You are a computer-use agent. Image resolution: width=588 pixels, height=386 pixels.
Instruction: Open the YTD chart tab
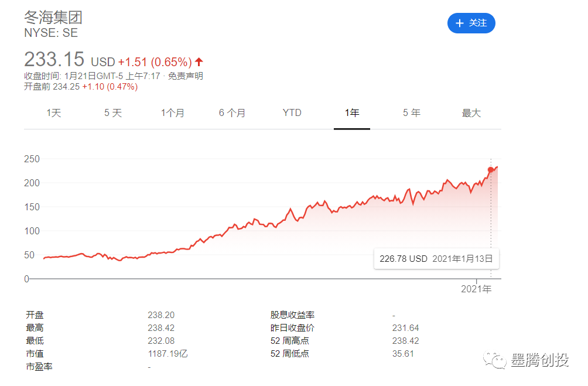[292, 113]
